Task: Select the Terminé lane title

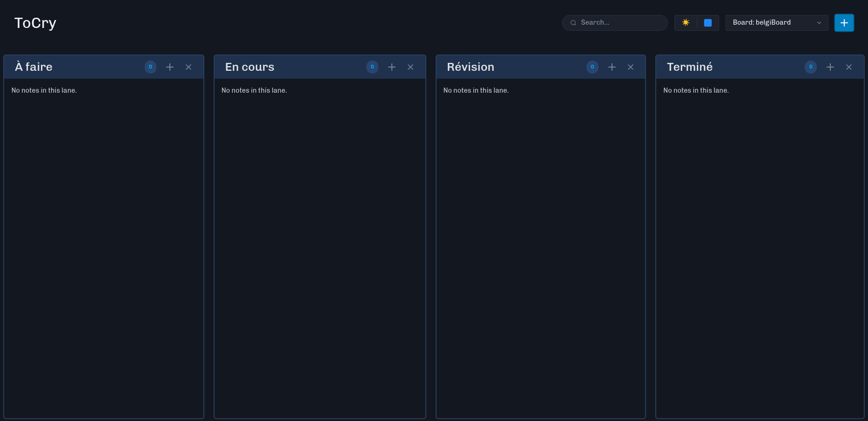Action: click(x=690, y=67)
